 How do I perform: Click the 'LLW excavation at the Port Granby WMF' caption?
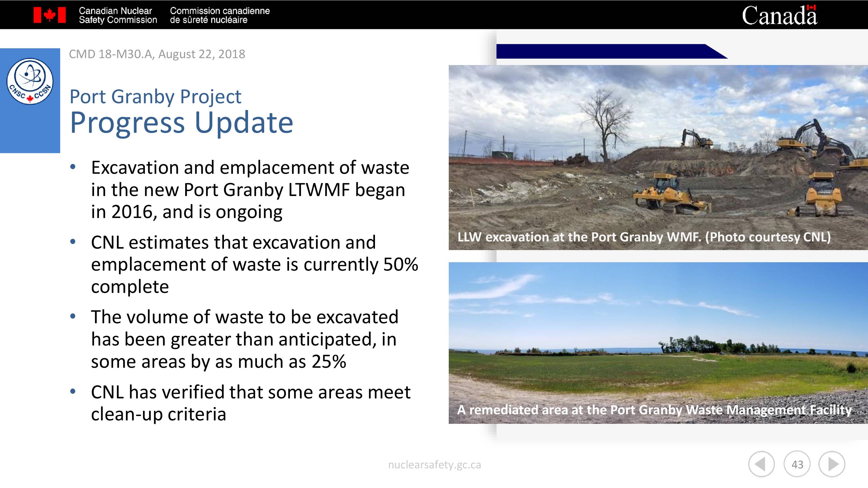(644, 237)
